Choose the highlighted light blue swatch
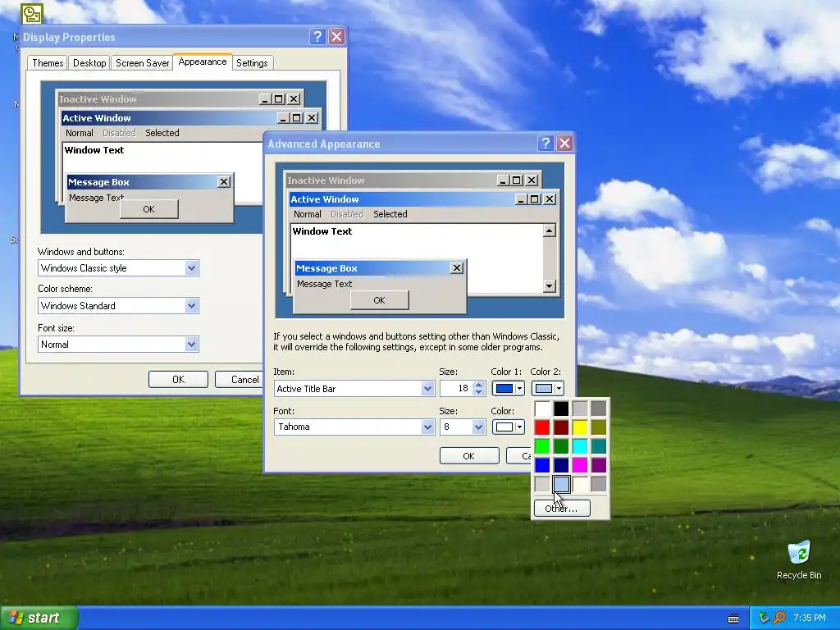 pos(561,484)
